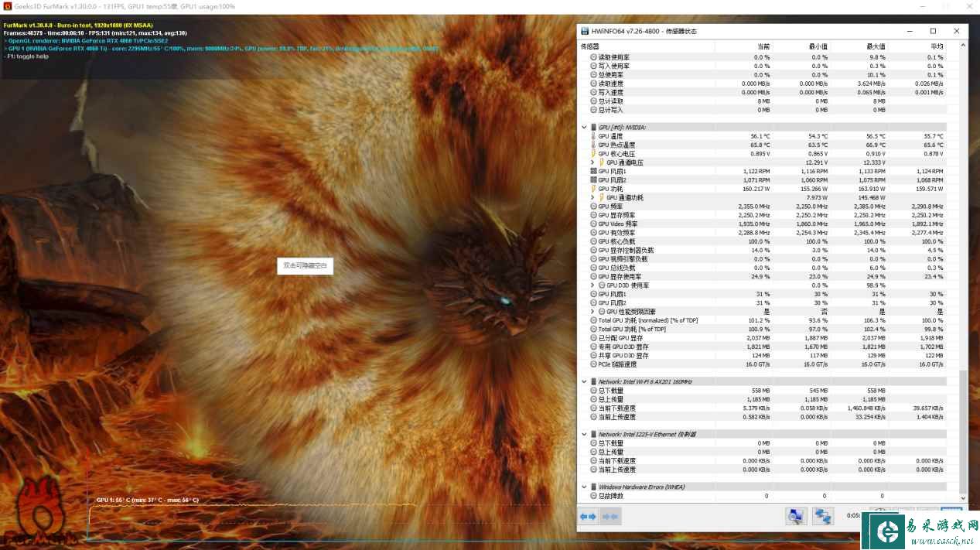Click the greyed-out collapse-columns arrows icon
980x550 pixels.
tap(610, 517)
